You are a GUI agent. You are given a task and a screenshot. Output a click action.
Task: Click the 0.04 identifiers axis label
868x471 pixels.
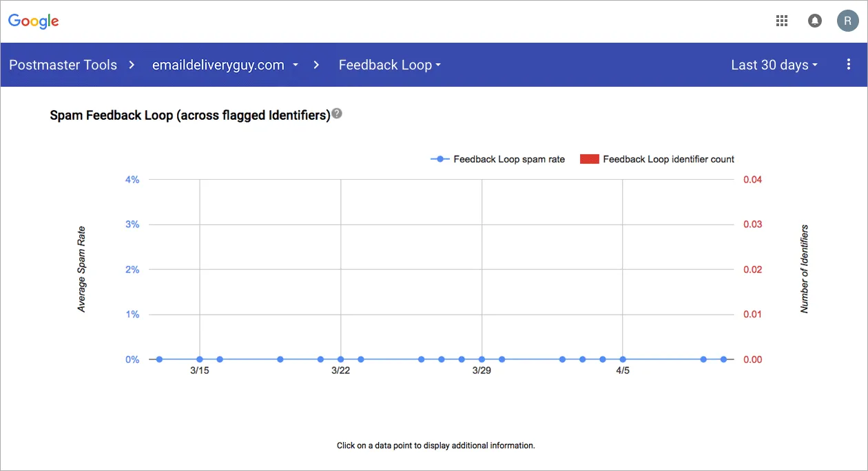(753, 180)
